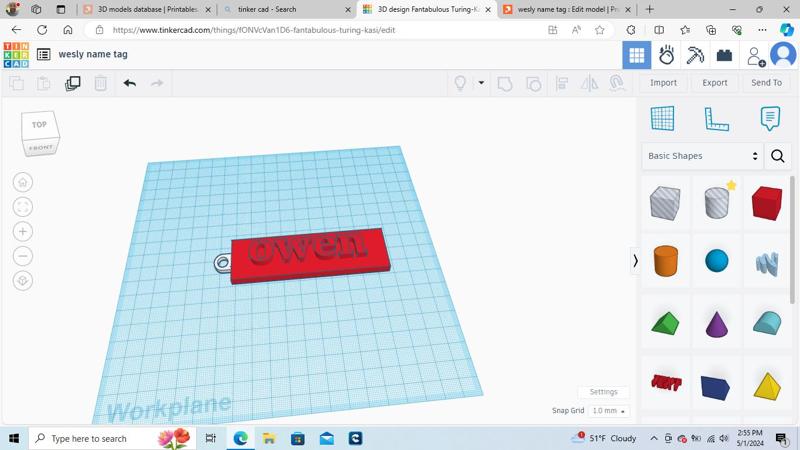
Task: Pick the teal Round Roof shape
Action: [767, 323]
